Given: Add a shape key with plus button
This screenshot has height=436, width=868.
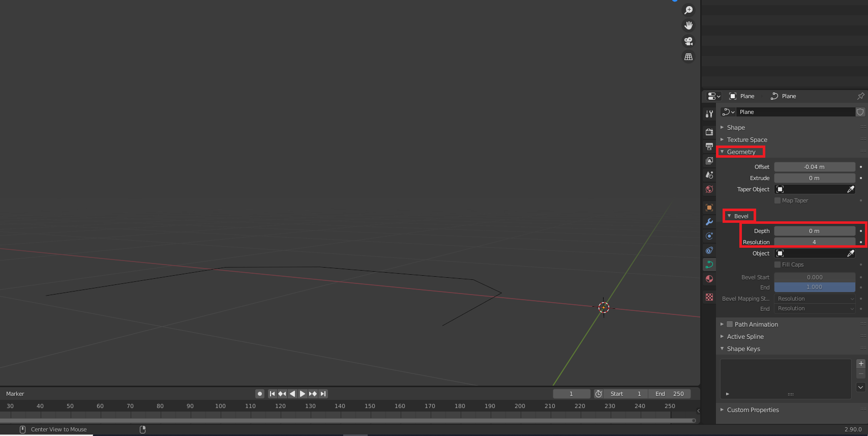Looking at the screenshot, I should click(861, 364).
